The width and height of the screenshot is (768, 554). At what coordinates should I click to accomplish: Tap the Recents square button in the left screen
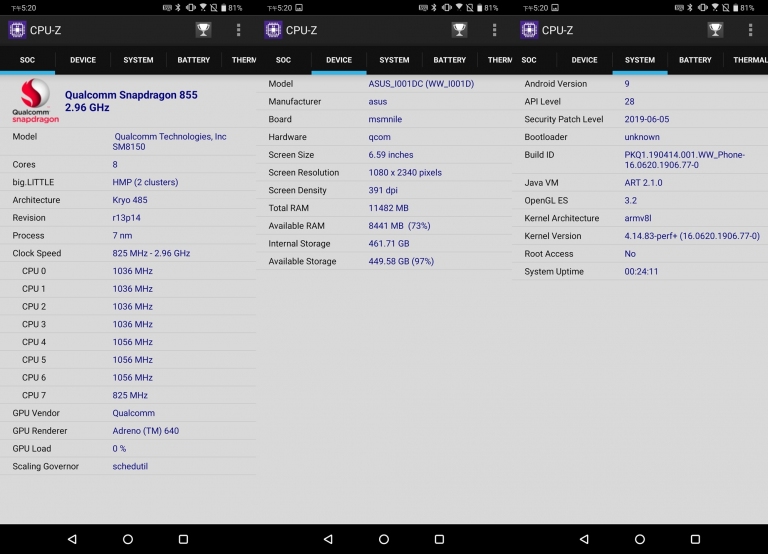pos(183,539)
